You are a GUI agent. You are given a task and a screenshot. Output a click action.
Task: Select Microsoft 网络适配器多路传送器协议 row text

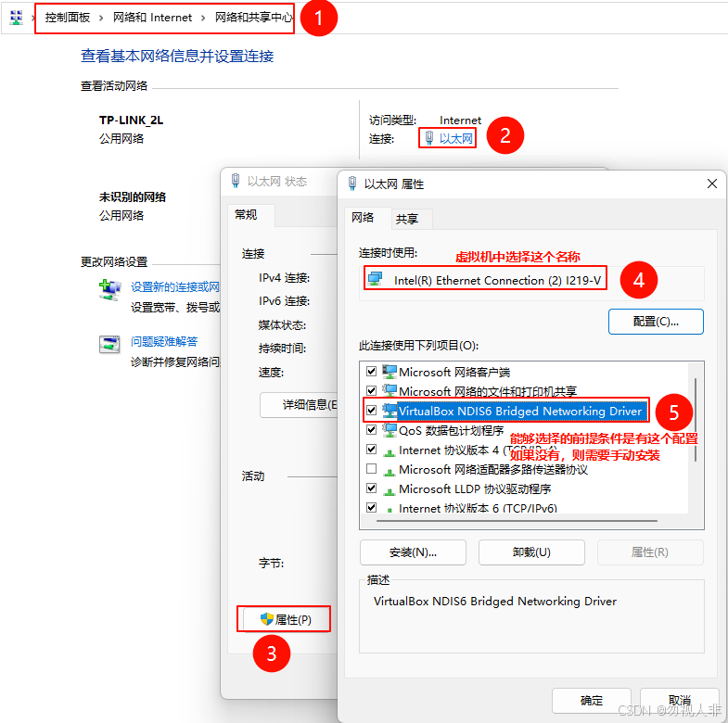[x=493, y=470]
